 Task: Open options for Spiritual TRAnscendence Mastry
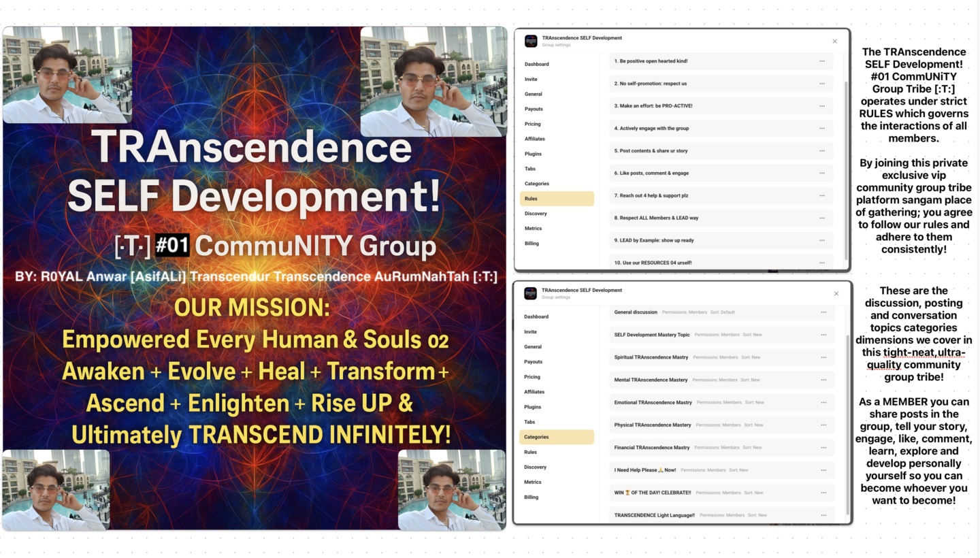tap(823, 357)
